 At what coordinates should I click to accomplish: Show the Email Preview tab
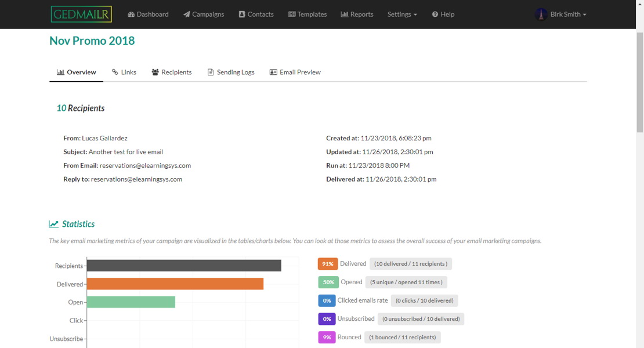tap(295, 72)
